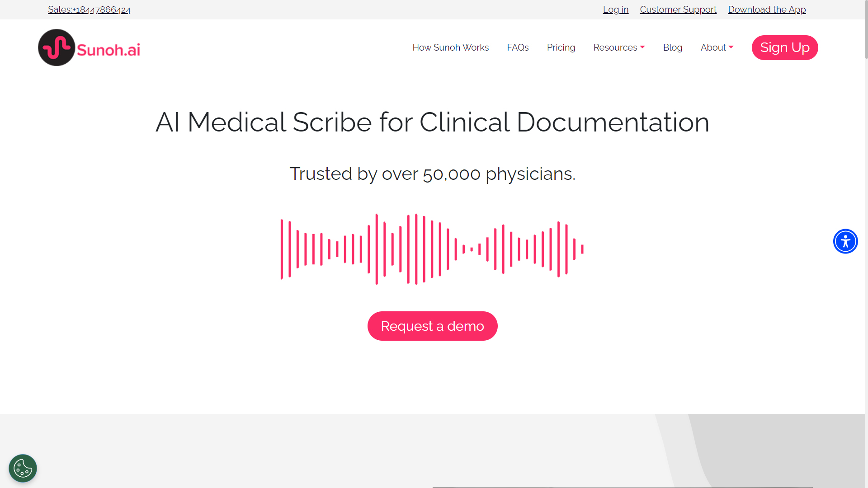Click the cookie settings icon

click(23, 468)
